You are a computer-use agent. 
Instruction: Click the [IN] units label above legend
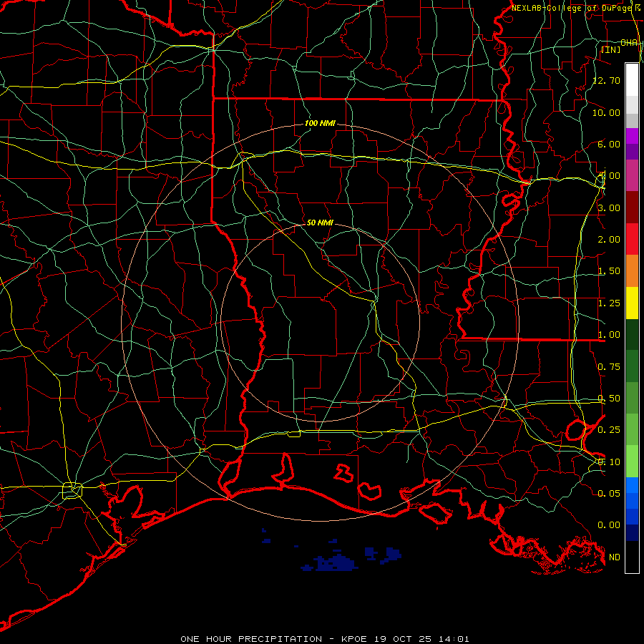[x=611, y=49]
